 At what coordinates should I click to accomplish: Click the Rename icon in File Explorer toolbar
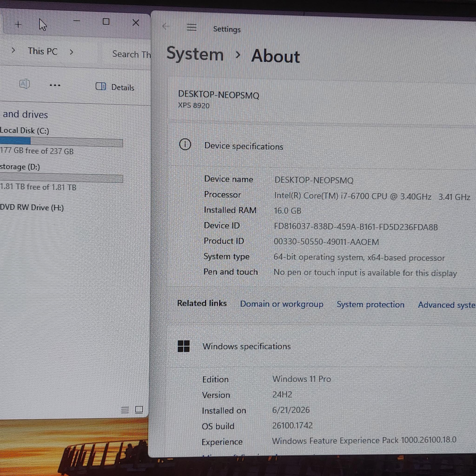coord(24,84)
